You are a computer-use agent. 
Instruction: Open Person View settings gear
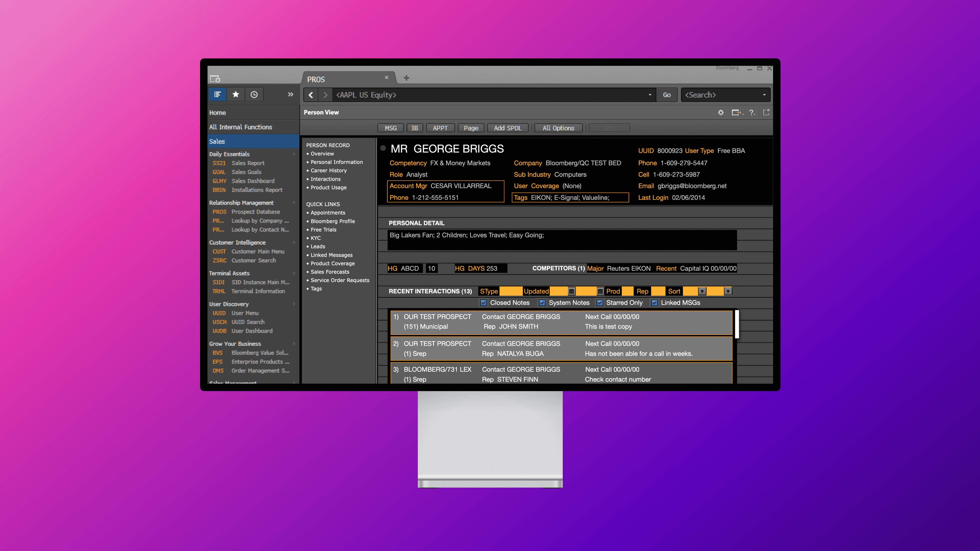point(721,112)
